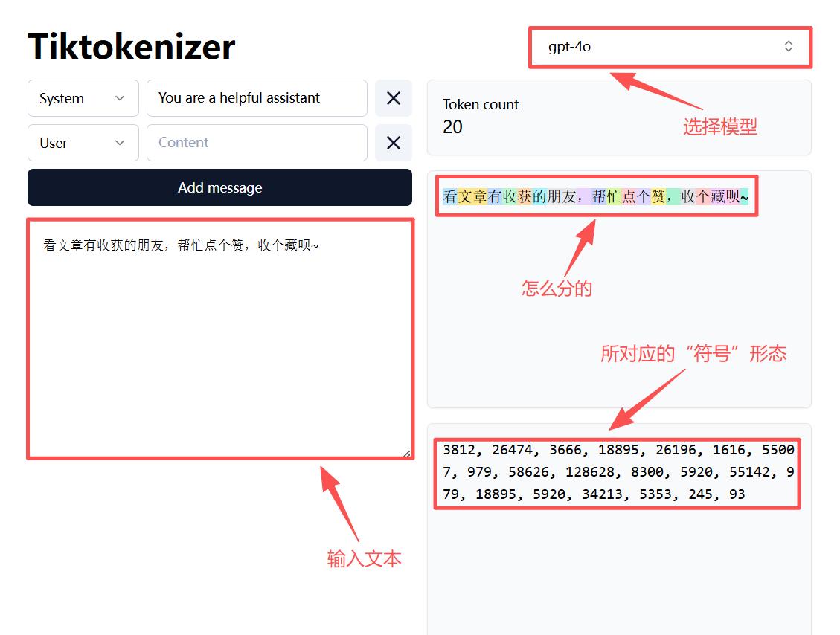Click inside the large Chinese text area
The image size is (840, 635).
click(220, 338)
